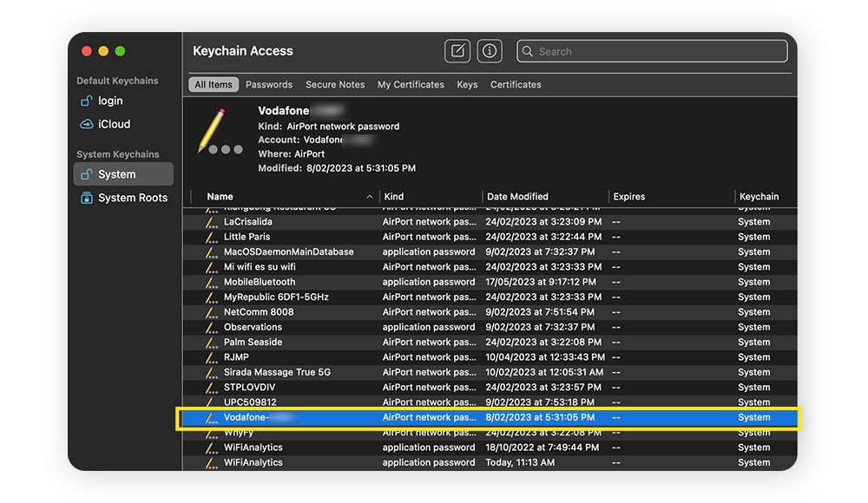Image resolution: width=868 pixels, height=503 pixels.
Task: Select the STPLOVDIV entry
Action: point(490,388)
